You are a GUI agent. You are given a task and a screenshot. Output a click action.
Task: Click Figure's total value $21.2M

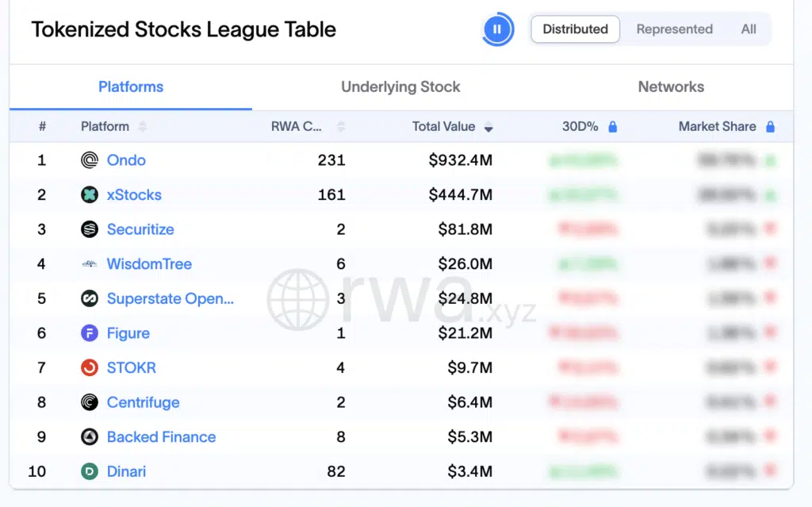coord(465,332)
